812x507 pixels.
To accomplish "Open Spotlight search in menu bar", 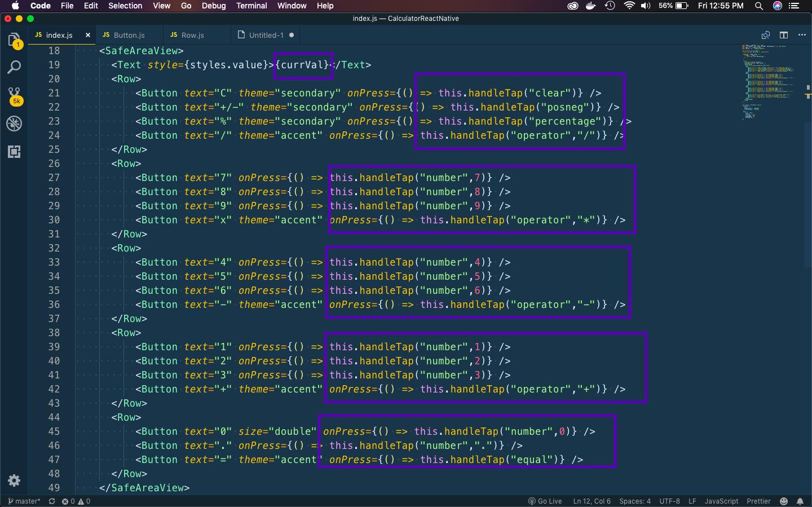I will [x=759, y=6].
